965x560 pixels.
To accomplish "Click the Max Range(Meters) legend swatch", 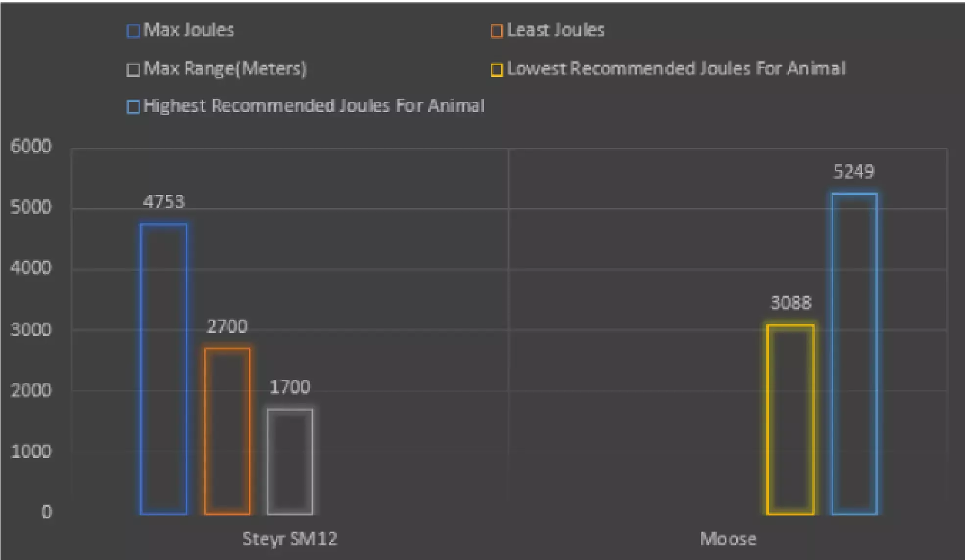I will 133,70.
